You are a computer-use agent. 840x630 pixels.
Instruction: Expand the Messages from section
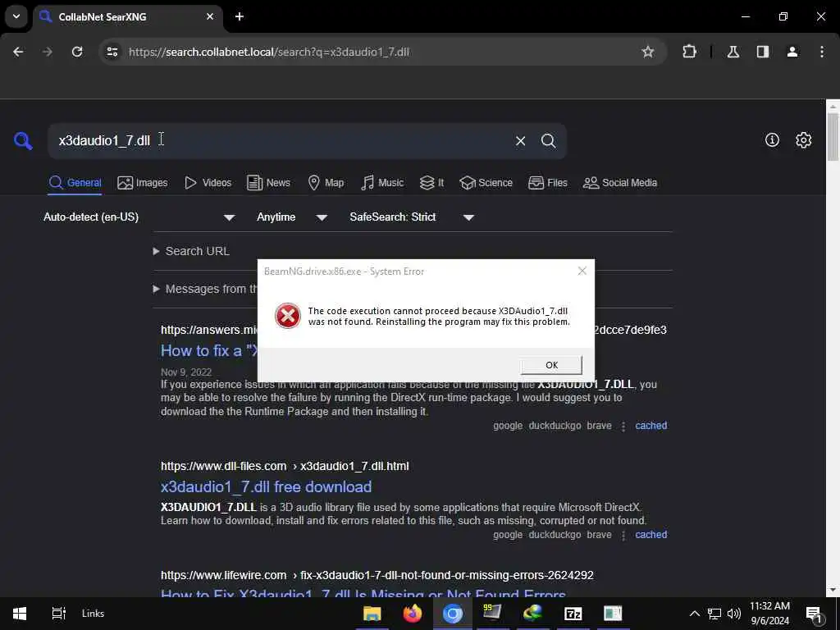[204, 289]
